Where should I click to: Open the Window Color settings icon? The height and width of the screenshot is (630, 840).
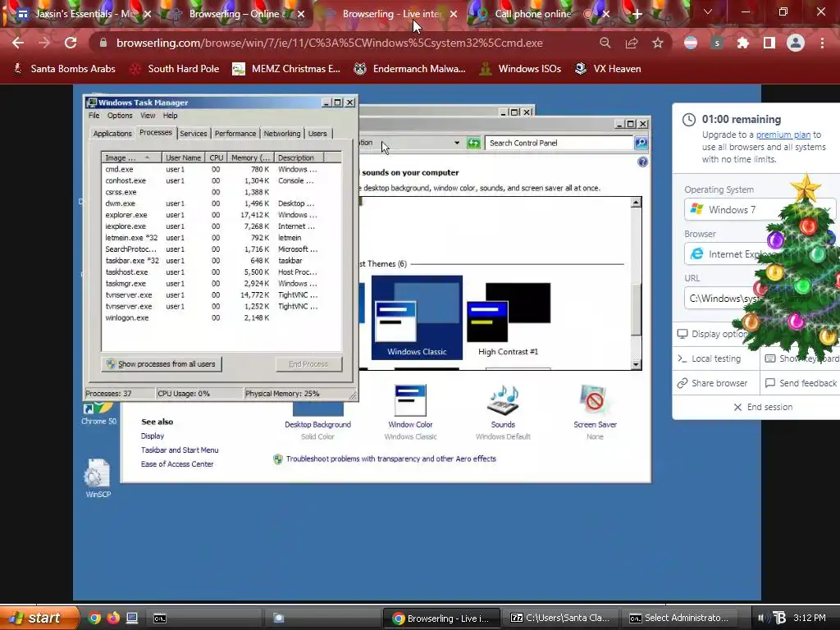410,400
